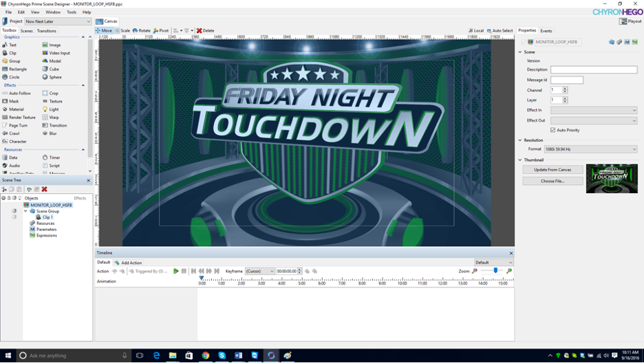644x363 pixels.
Task: Click the timeline Zoom slider handle
Action: pos(495,271)
